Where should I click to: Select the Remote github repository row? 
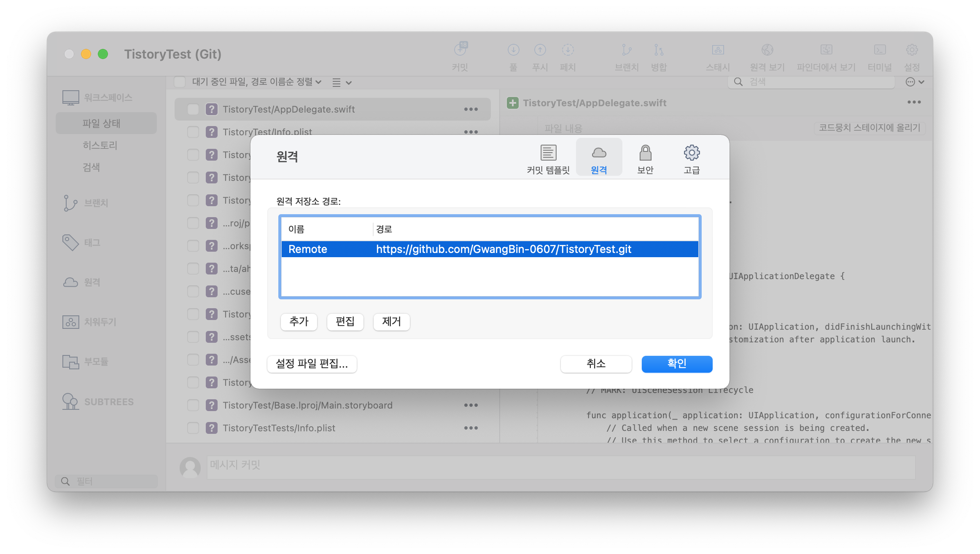point(489,249)
